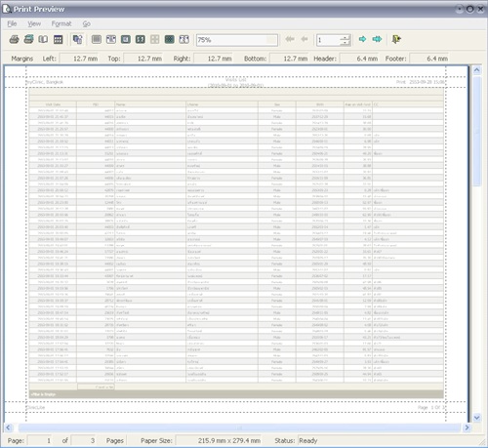Click the greyed-out First Page double arrow
The image size is (488, 448).
(290, 39)
